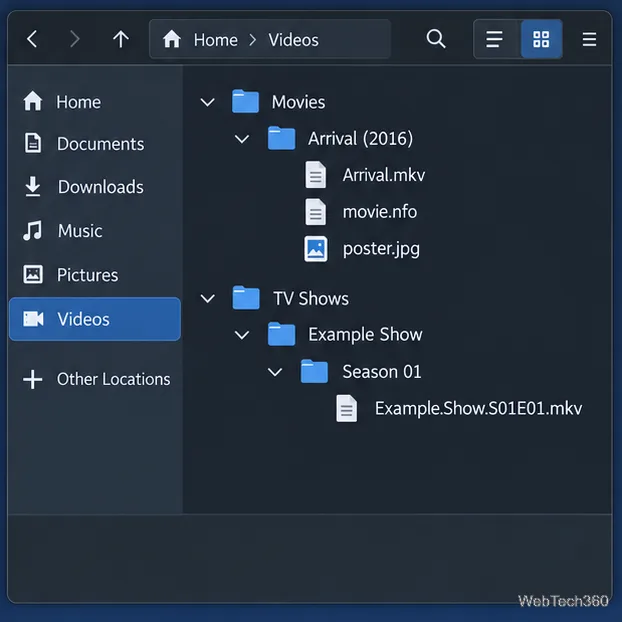Go back with the left arrow button
622x622 pixels.
[32, 39]
